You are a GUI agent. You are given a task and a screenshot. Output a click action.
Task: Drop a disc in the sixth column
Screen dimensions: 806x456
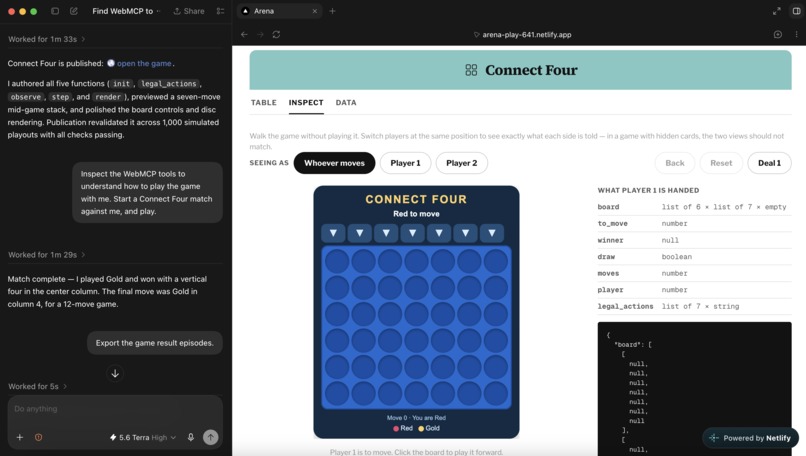pos(466,233)
